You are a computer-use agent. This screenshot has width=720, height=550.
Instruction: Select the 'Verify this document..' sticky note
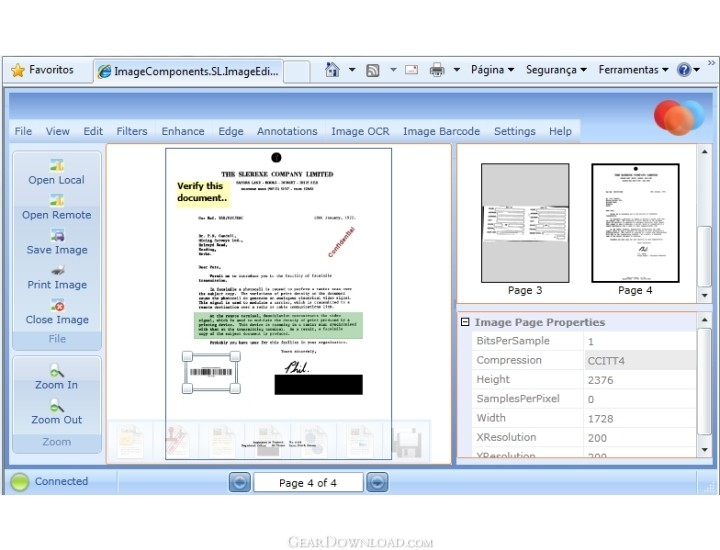point(202,192)
